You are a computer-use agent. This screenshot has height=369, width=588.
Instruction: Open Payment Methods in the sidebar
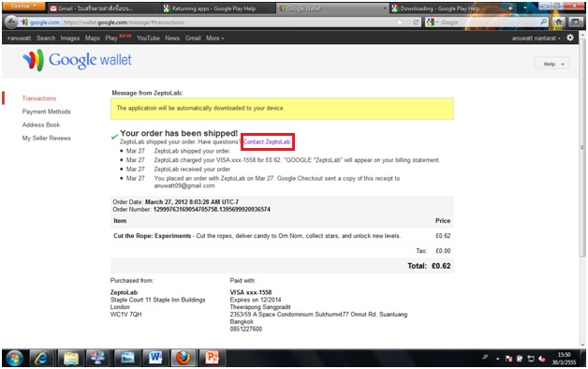[x=46, y=111]
